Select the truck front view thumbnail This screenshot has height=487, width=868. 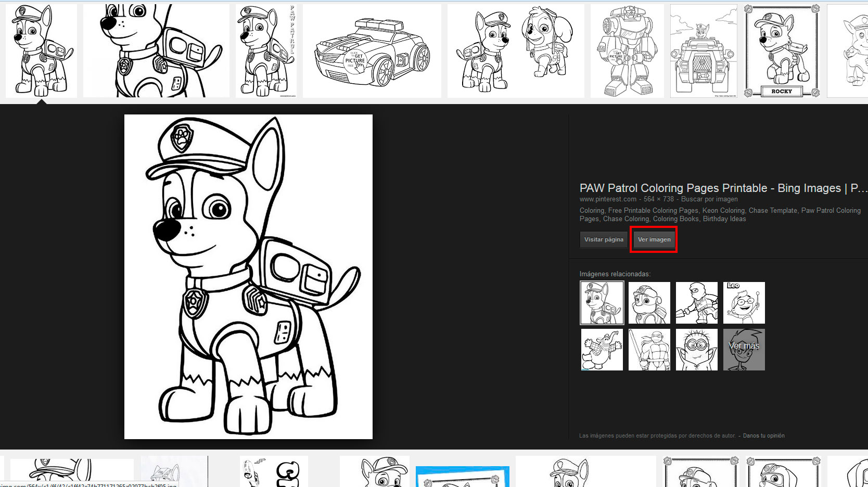704,51
